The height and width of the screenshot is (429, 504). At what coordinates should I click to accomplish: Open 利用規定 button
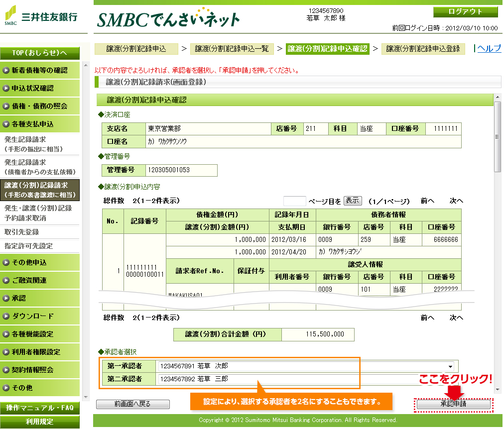[x=40, y=422]
